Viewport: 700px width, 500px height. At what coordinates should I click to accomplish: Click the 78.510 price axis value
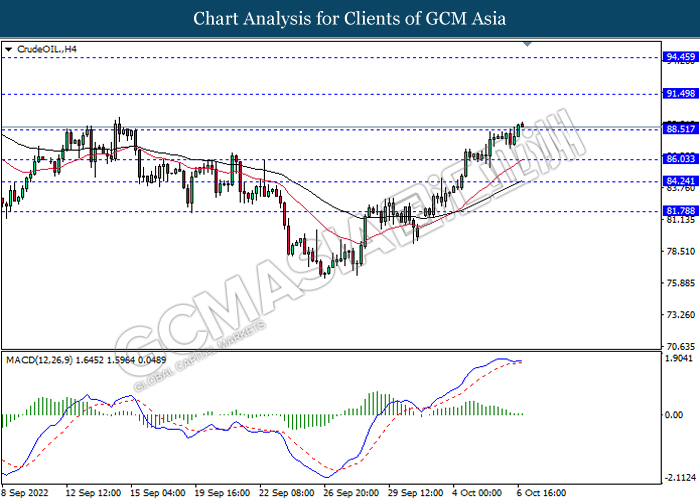pyautogui.click(x=680, y=251)
